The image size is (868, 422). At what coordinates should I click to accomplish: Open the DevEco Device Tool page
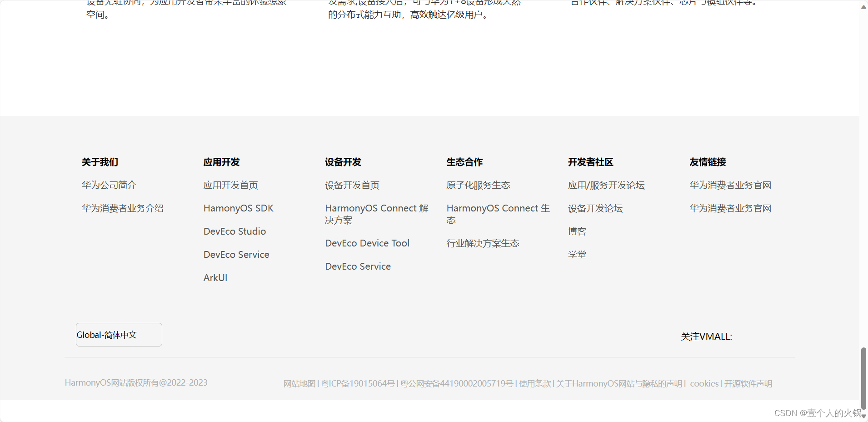(x=367, y=243)
